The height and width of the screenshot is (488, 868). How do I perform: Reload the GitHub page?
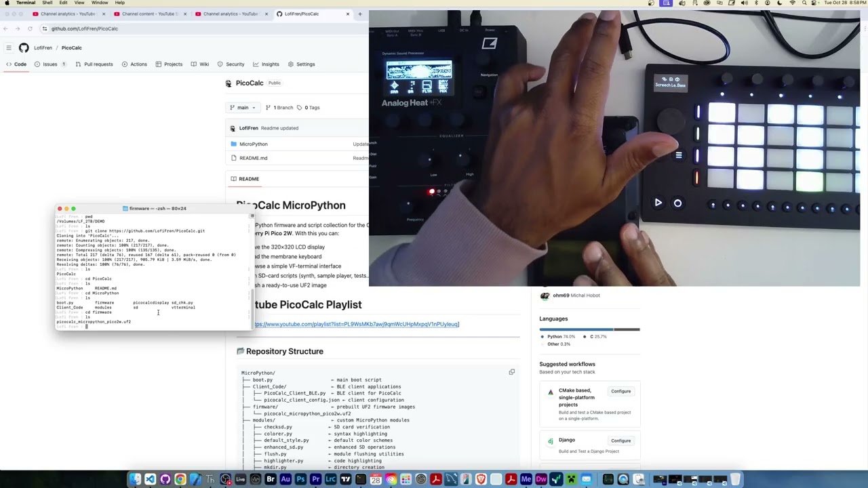point(30,28)
